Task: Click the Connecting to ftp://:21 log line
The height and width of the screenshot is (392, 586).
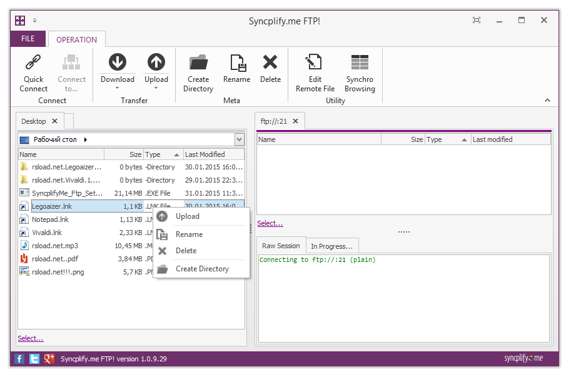Action: pyautogui.click(x=317, y=259)
